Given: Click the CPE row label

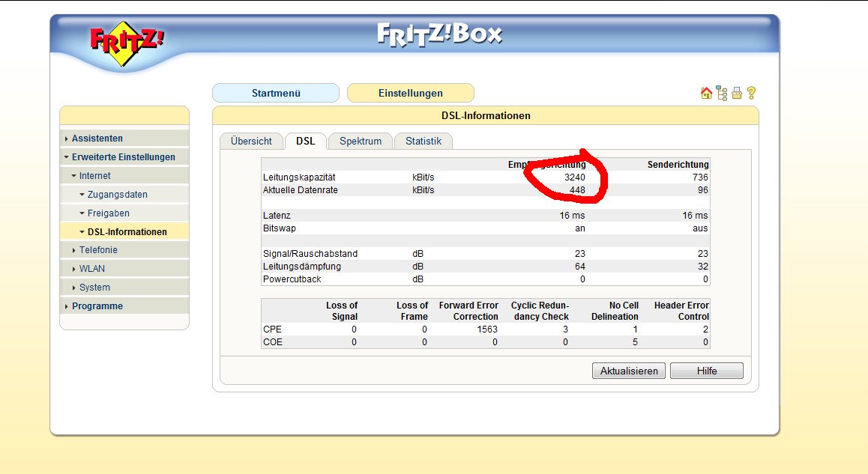Looking at the screenshot, I should pyautogui.click(x=272, y=329).
